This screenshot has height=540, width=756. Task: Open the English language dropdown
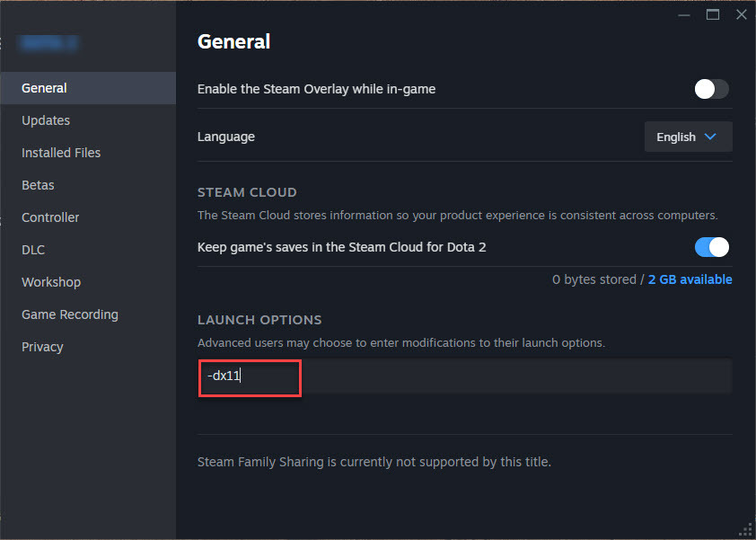point(688,137)
